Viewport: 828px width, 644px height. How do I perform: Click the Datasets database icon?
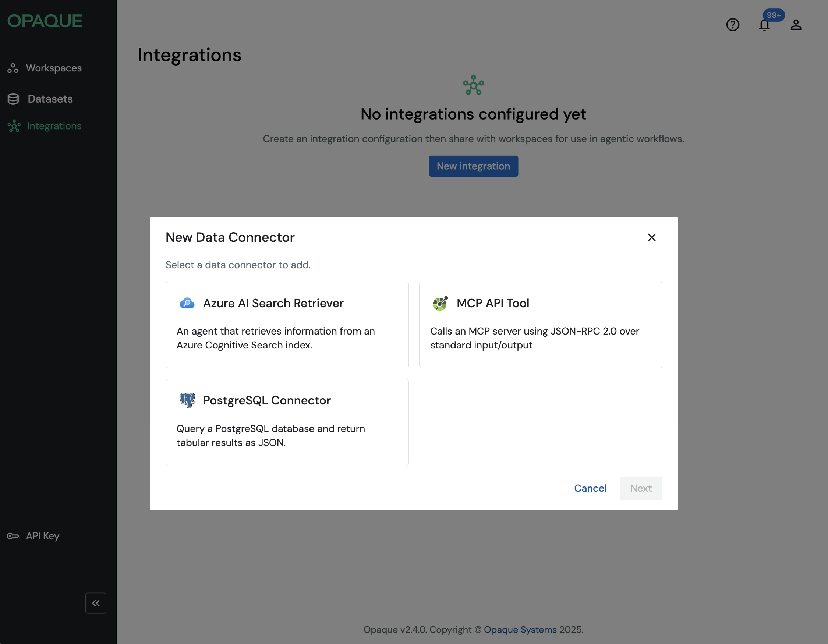[x=13, y=99]
